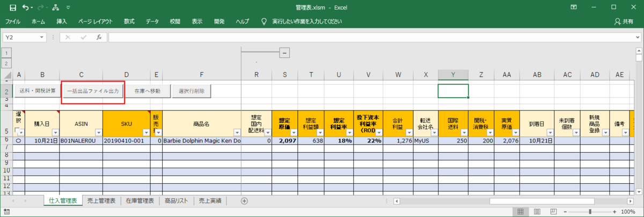This screenshot has width=644, height=217.
Task: Open filter dropdown for 到着日 column
Action: pyautogui.click(x=550, y=132)
